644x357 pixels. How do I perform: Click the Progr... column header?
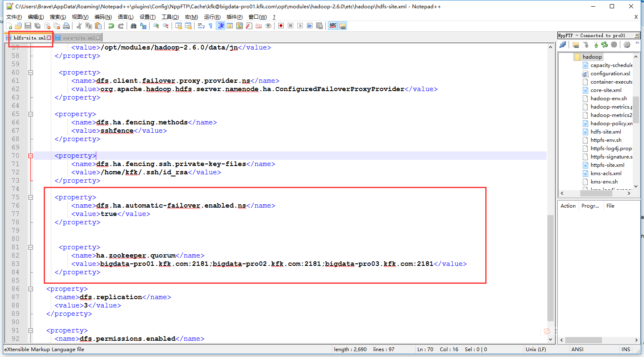tap(590, 206)
